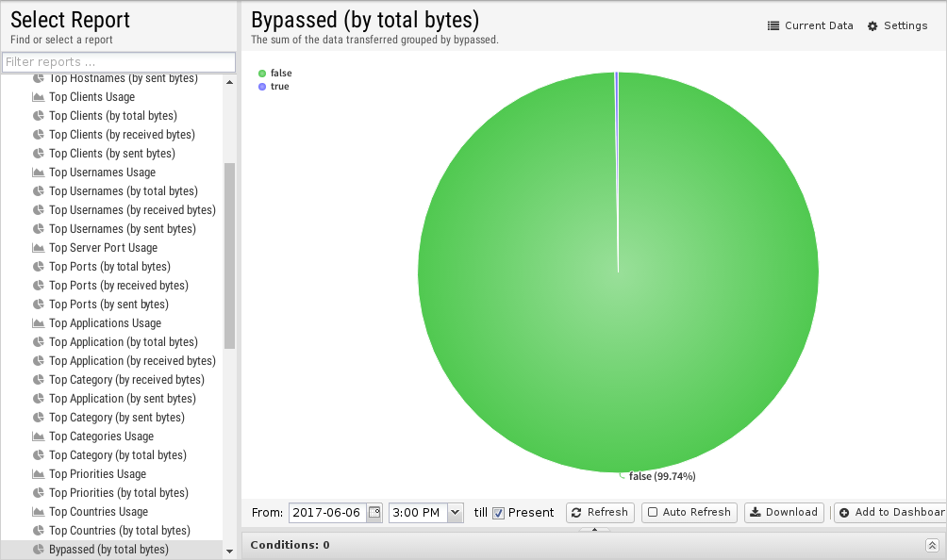This screenshot has width=947, height=560.
Task: Click the Settings gear icon
Action: click(x=872, y=26)
